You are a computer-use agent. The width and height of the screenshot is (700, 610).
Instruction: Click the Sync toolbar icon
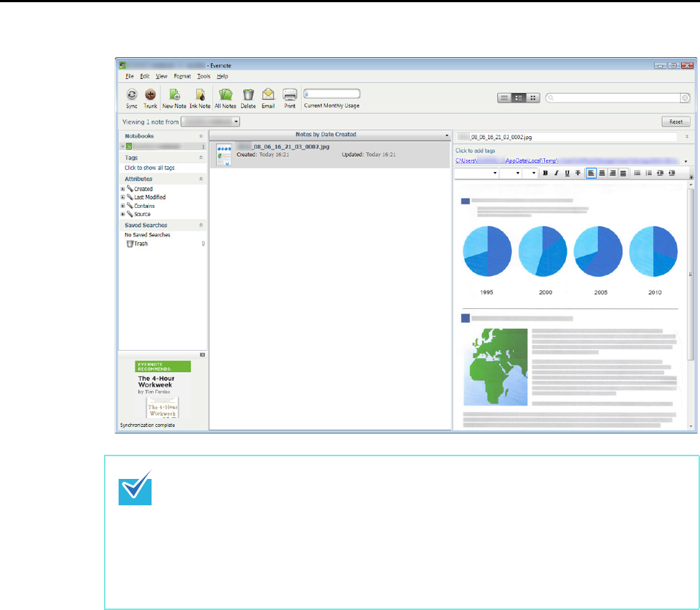click(x=131, y=94)
